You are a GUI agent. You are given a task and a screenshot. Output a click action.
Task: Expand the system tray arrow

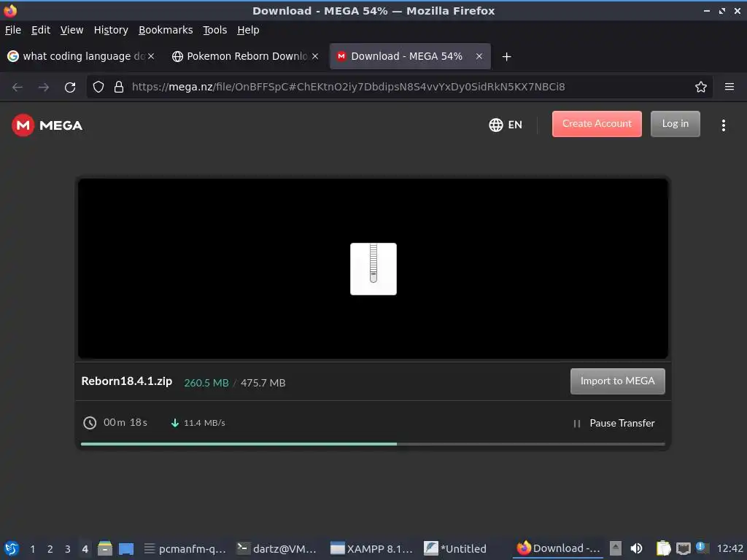click(x=616, y=548)
